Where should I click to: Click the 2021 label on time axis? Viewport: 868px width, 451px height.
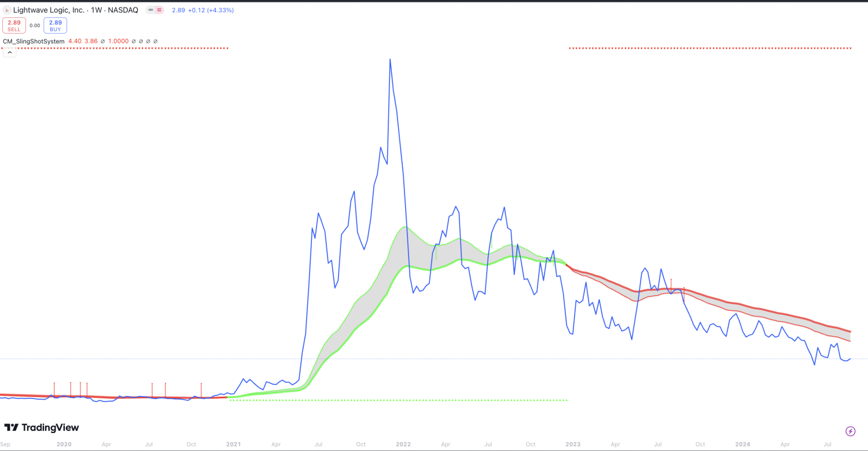233,444
